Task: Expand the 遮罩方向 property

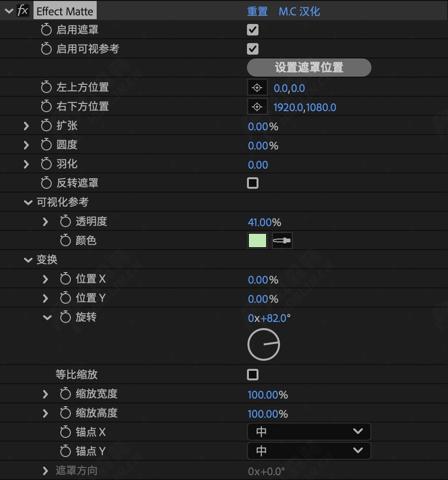Action: coord(45,470)
